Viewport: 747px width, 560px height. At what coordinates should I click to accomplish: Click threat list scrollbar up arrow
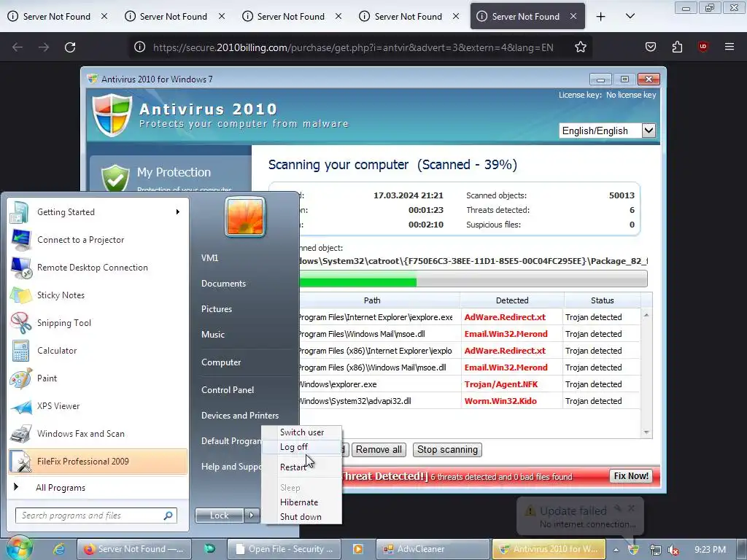coord(646,315)
